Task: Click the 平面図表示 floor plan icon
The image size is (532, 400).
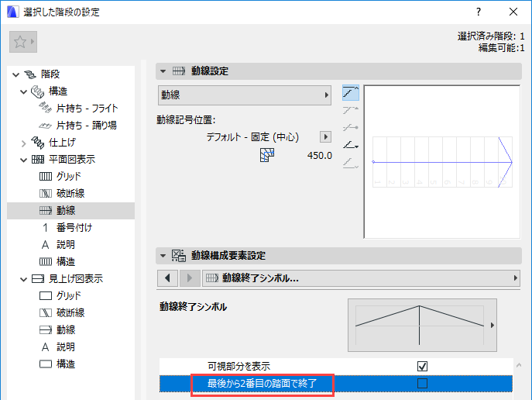Action: (38, 159)
